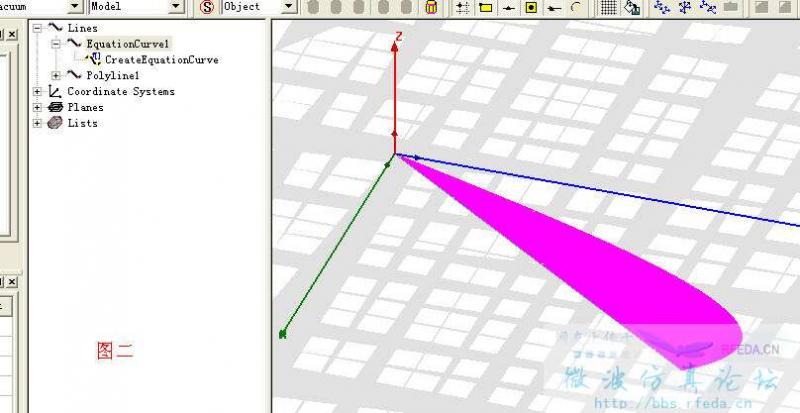
Task: Click the arrow-on-line icon next to the arc icon
Action: [x=553, y=8]
